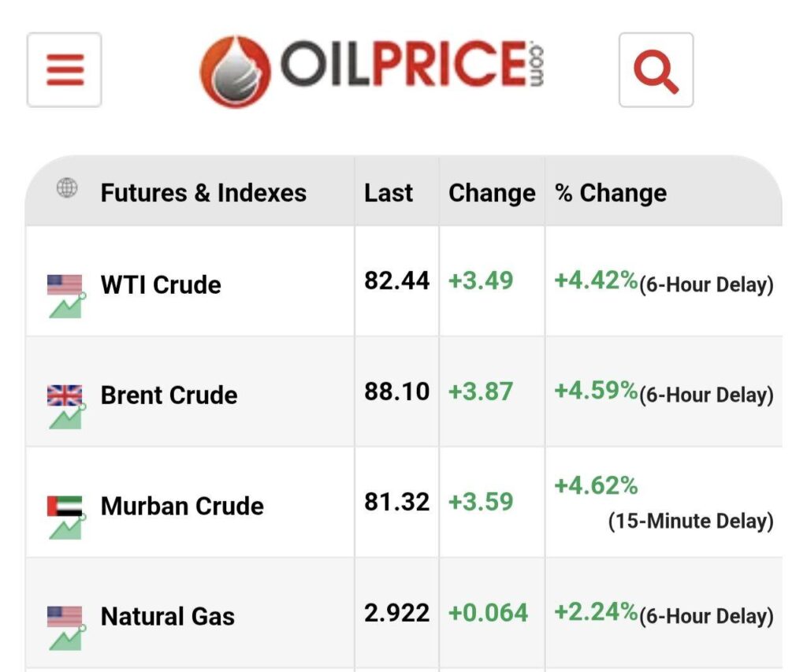Open the WTI Crude link
The height and width of the screenshot is (672, 807).
[x=161, y=284]
